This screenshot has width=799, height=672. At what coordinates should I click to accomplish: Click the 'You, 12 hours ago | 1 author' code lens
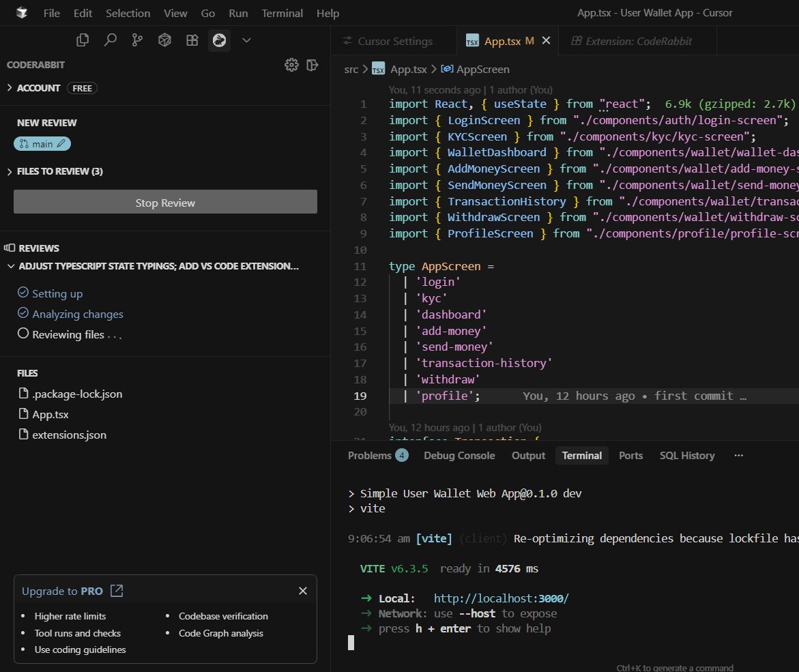pyautogui.click(x=465, y=428)
